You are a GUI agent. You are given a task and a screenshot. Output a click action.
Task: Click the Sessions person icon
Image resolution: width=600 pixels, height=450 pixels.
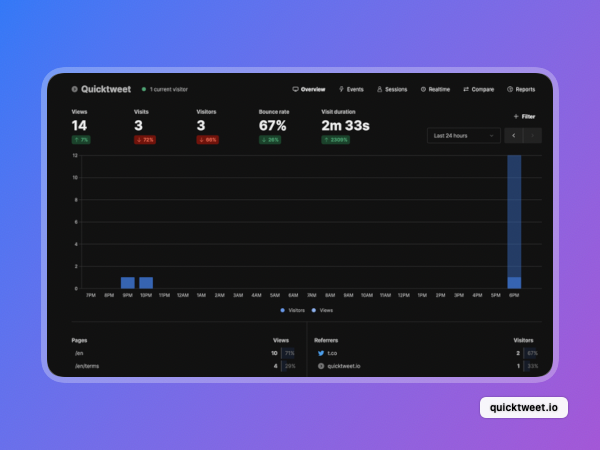pos(380,89)
